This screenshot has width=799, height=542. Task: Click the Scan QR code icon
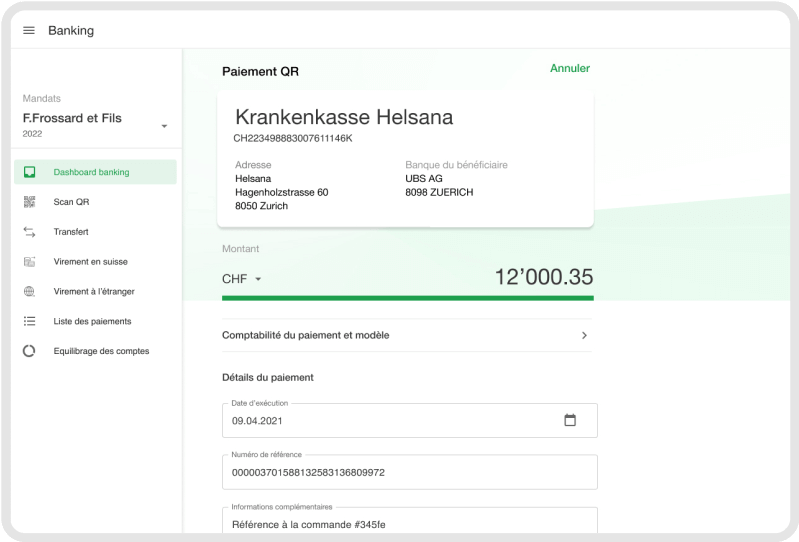point(30,202)
